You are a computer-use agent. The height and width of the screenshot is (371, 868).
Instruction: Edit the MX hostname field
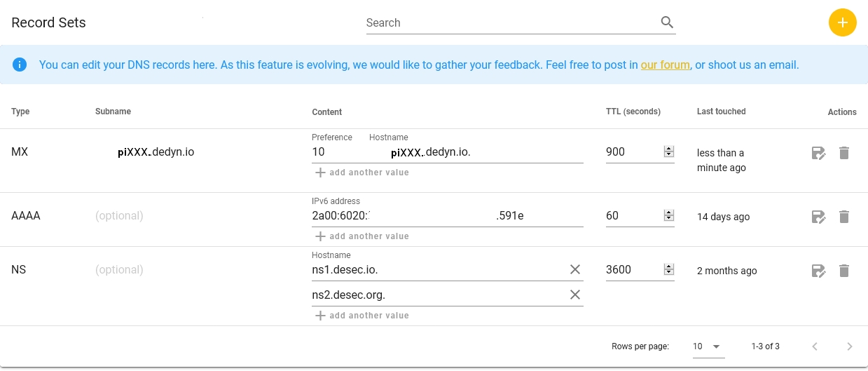click(476, 151)
